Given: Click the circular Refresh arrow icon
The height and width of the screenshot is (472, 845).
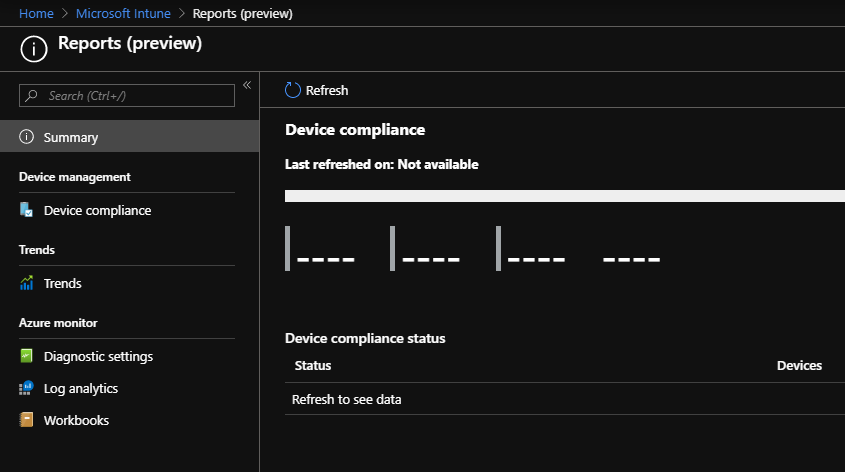Looking at the screenshot, I should [x=293, y=90].
